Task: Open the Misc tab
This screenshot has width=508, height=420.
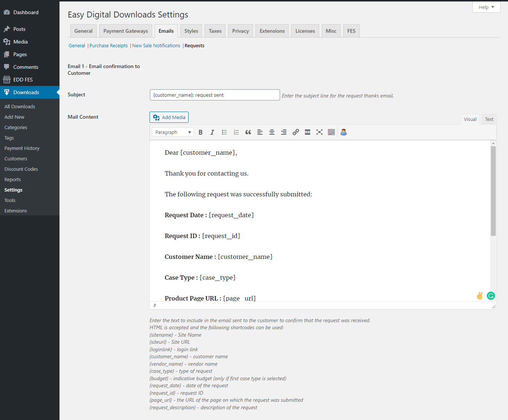Action: pyautogui.click(x=331, y=31)
